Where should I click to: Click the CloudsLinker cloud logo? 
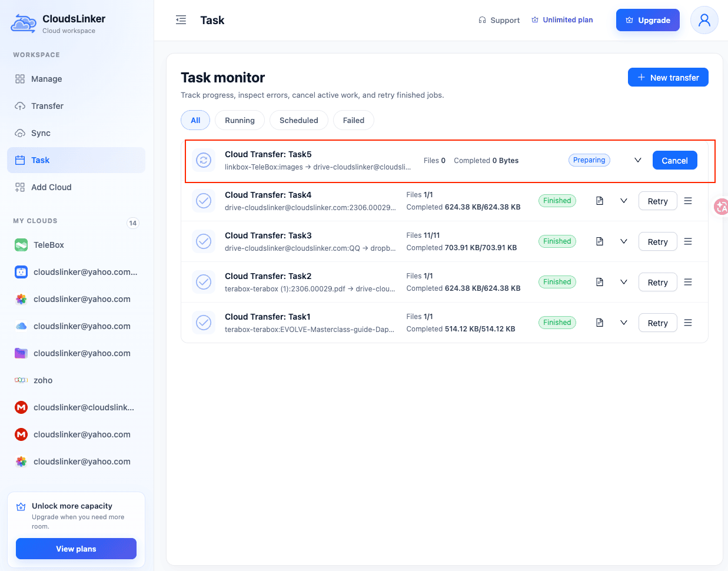[24, 24]
